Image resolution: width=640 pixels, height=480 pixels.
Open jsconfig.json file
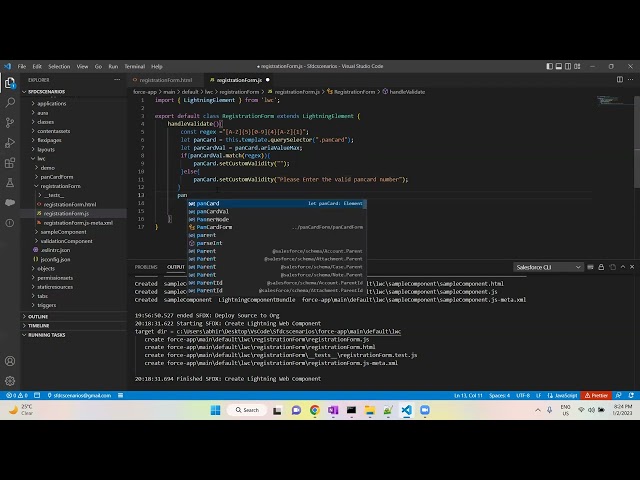pyautogui.click(x=55, y=259)
